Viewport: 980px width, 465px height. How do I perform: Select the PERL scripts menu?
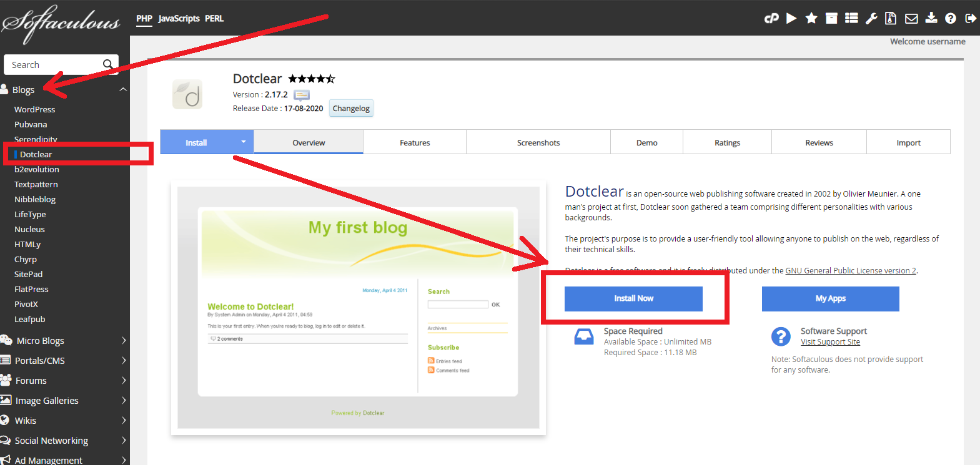click(214, 18)
